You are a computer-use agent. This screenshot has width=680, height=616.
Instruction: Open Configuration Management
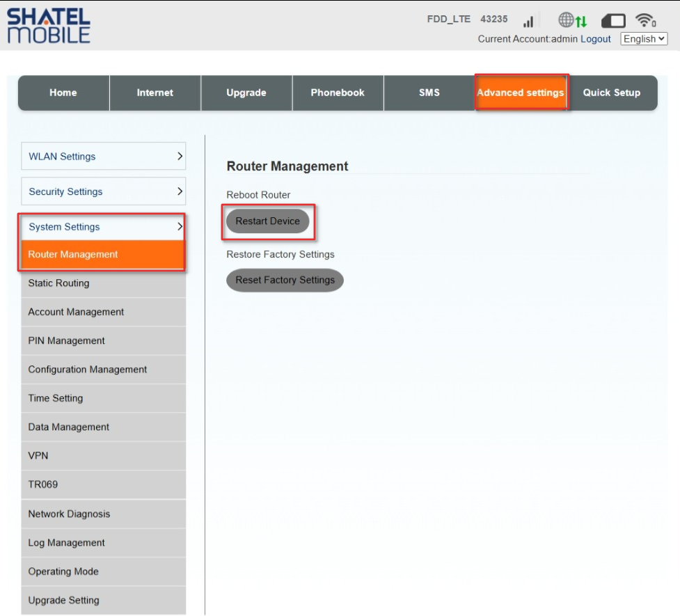[103, 370]
